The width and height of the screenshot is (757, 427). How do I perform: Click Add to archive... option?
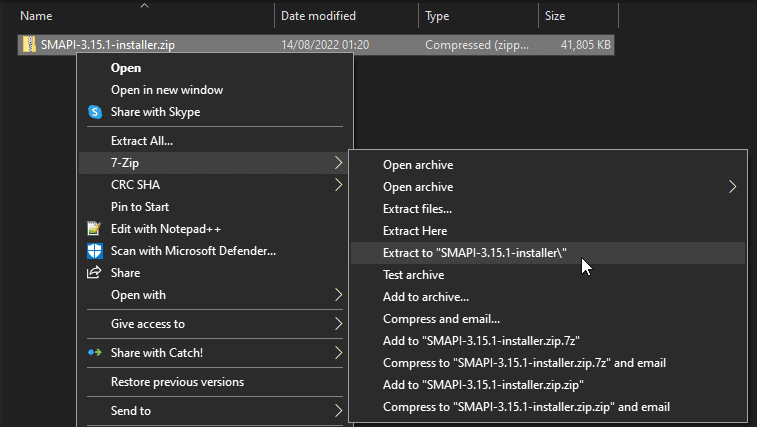[425, 297]
